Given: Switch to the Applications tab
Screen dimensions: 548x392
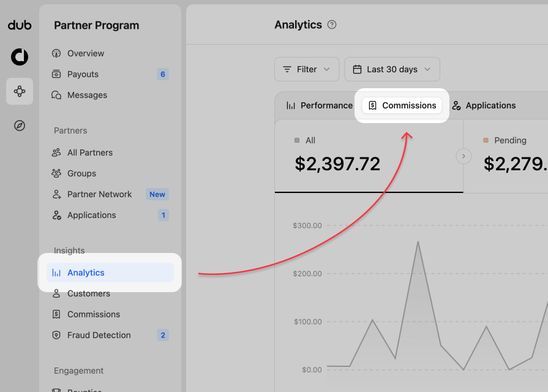Looking at the screenshot, I should [484, 105].
